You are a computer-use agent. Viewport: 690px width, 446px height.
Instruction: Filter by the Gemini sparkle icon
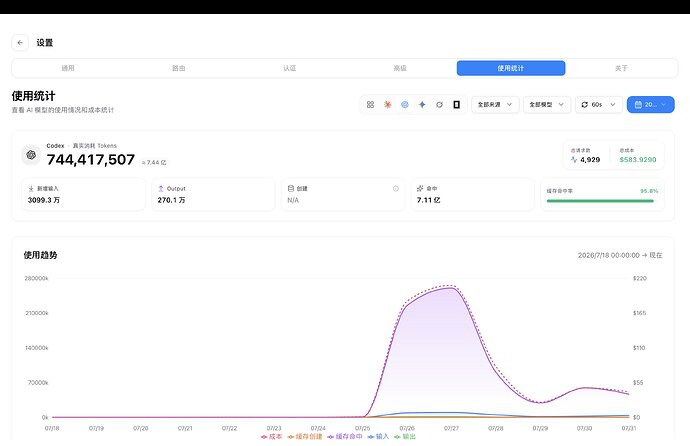[422, 105]
